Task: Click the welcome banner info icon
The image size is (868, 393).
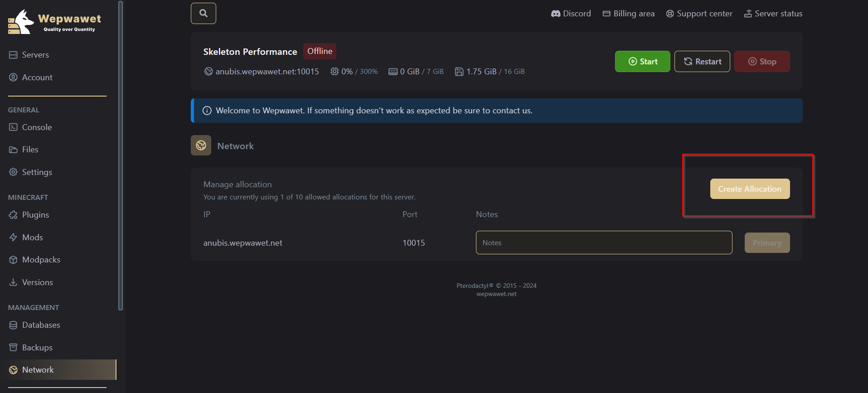Action: pyautogui.click(x=207, y=111)
